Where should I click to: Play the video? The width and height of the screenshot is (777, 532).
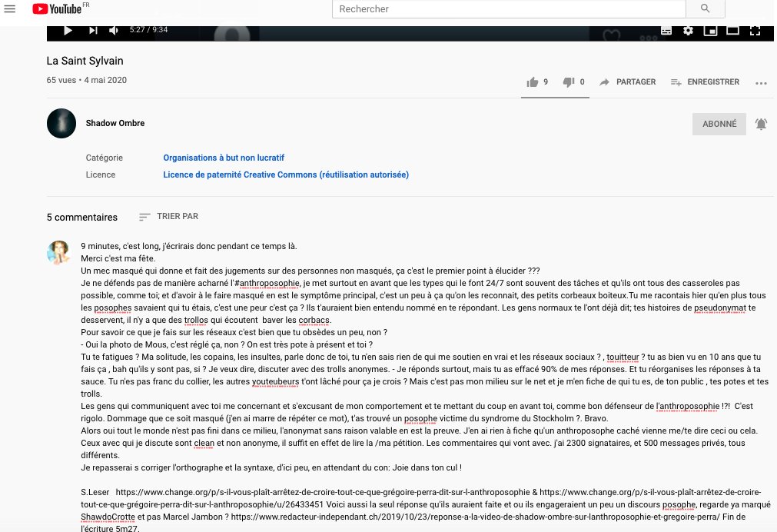pos(68,30)
